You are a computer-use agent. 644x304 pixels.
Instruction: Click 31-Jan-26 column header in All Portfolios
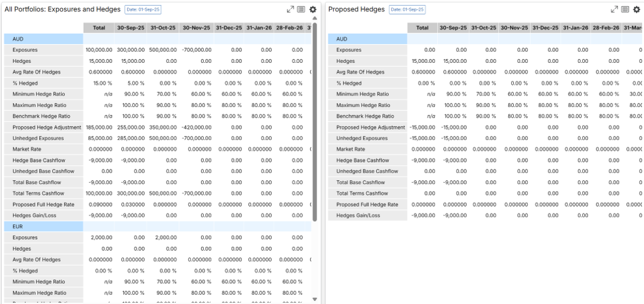[x=258, y=28]
